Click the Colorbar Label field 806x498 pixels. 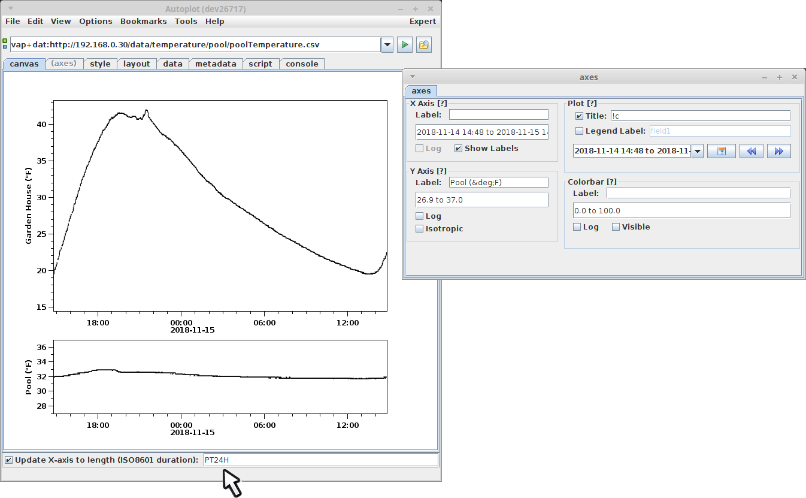point(698,193)
